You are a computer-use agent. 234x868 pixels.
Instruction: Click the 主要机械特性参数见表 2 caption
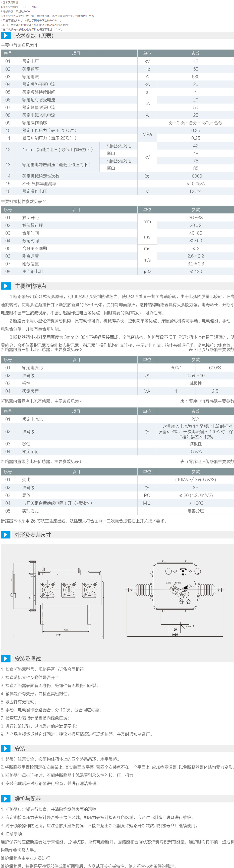click(x=23, y=202)
